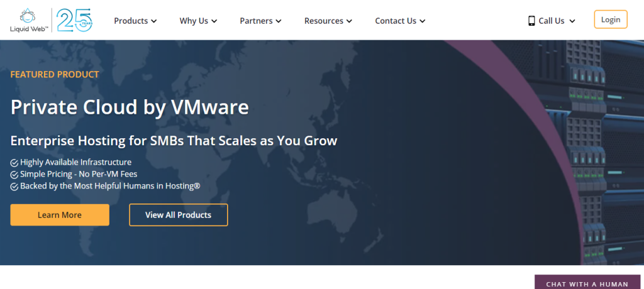Click the Login button
Image resolution: width=644 pixels, height=289 pixels.
[610, 19]
